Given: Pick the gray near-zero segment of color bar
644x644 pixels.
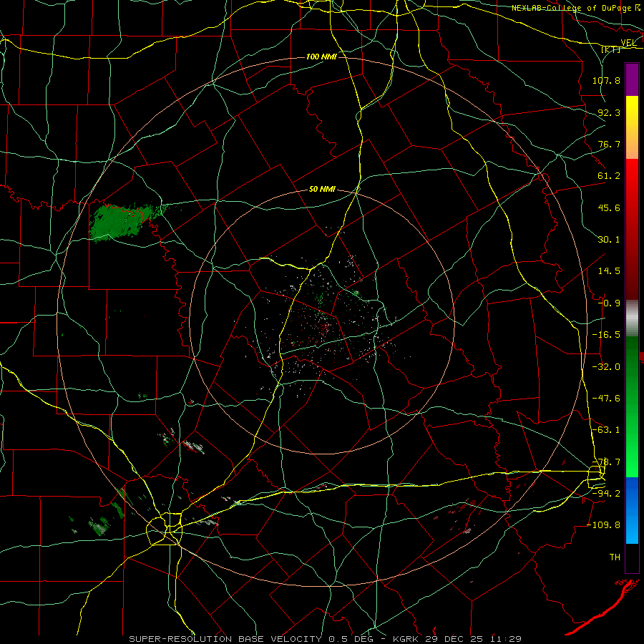Looking at the screenshot, I should [x=632, y=318].
